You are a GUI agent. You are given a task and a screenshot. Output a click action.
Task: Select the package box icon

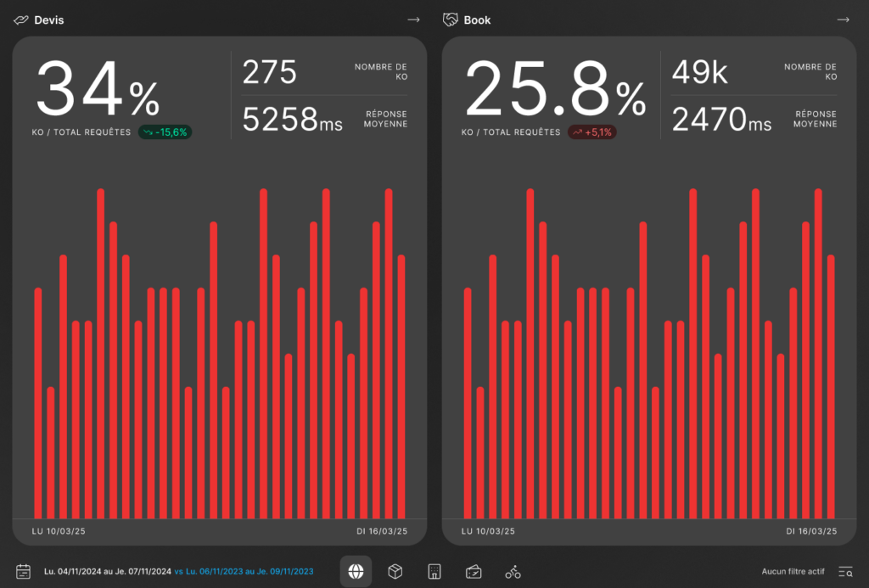point(395,572)
